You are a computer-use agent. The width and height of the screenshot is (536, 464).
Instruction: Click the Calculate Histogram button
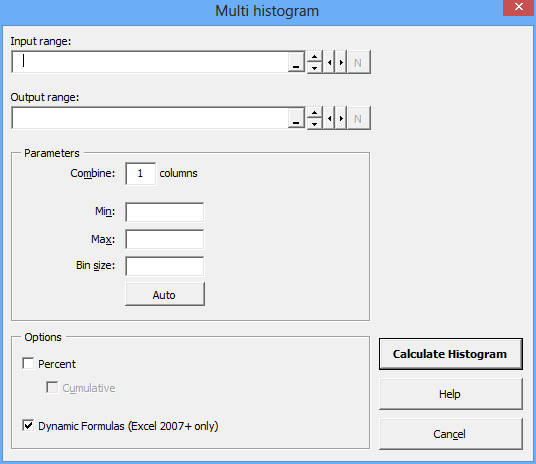[451, 354]
